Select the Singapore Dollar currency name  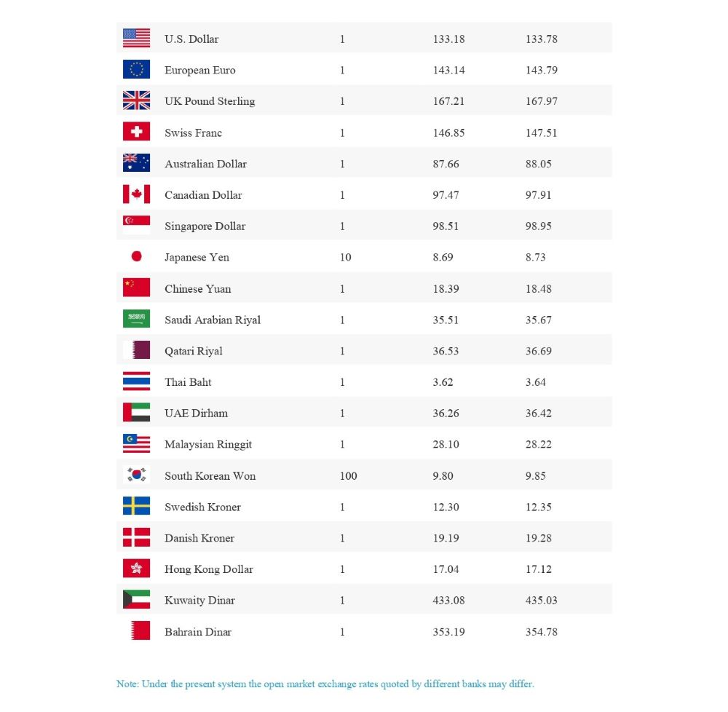tap(205, 226)
